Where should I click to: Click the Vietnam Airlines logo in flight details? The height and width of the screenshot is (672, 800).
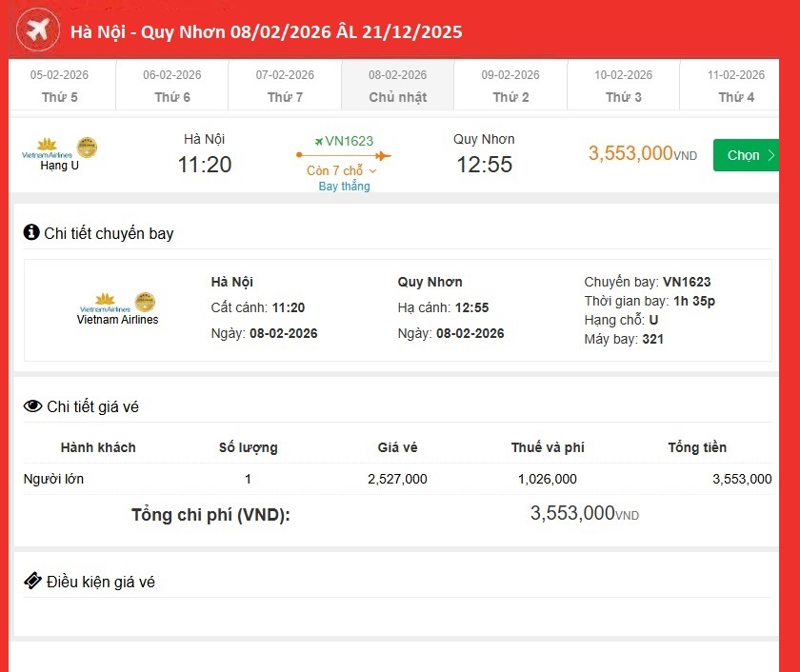[105, 305]
